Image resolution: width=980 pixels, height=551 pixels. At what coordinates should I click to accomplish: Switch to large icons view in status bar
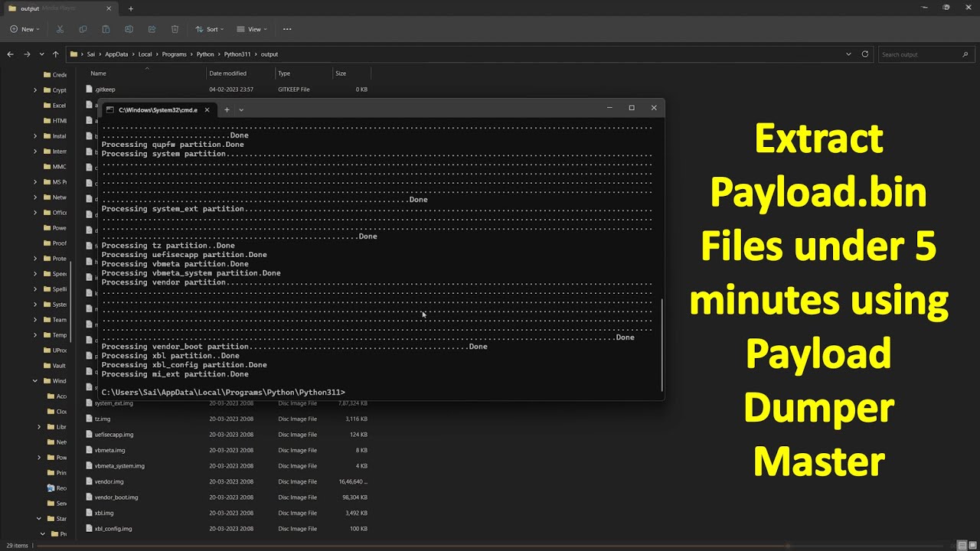(972, 545)
